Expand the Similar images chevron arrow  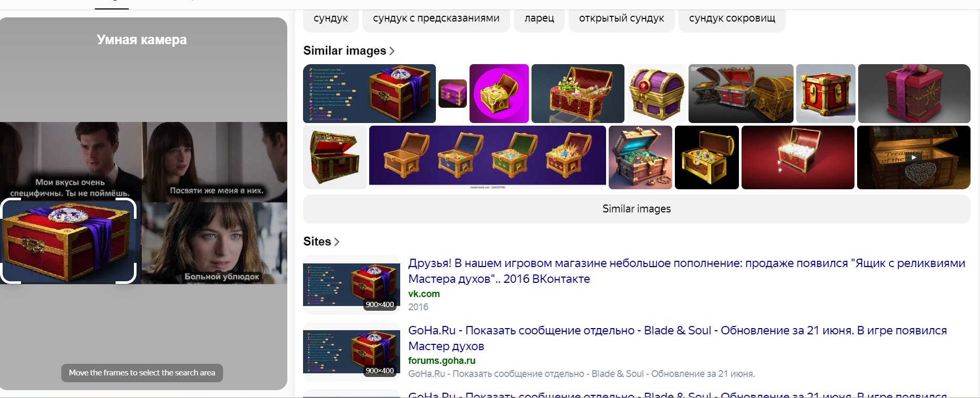392,51
